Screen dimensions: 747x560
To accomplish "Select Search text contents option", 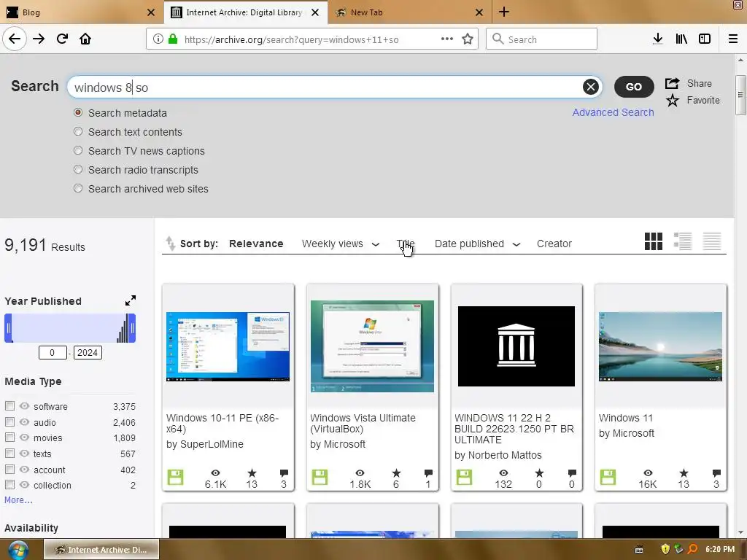I will pos(78,131).
